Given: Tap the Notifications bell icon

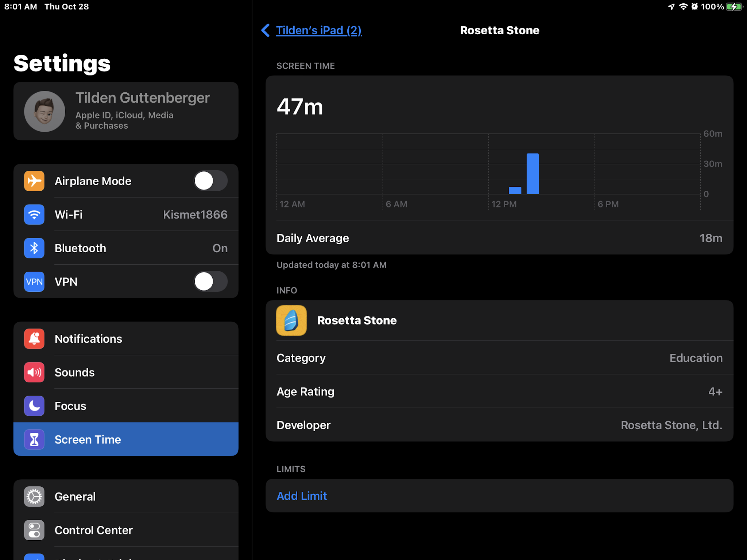Looking at the screenshot, I should [x=34, y=339].
